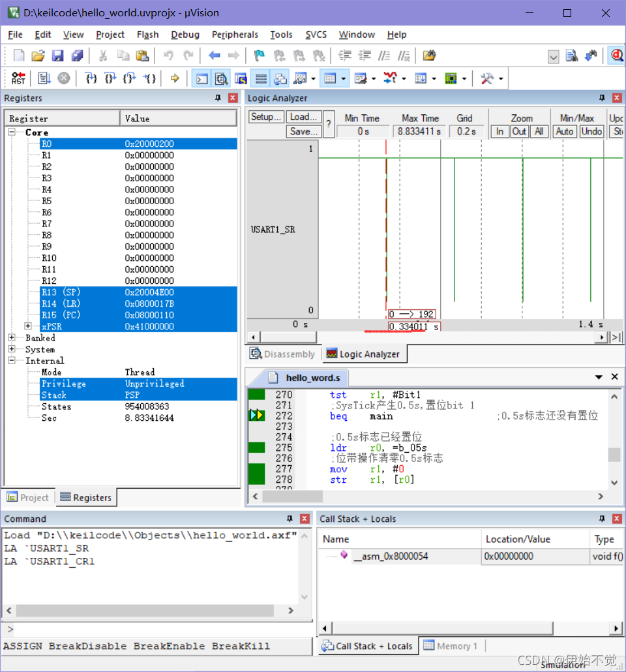
Task: Click the Run to cursor line icon
Action: [149, 78]
